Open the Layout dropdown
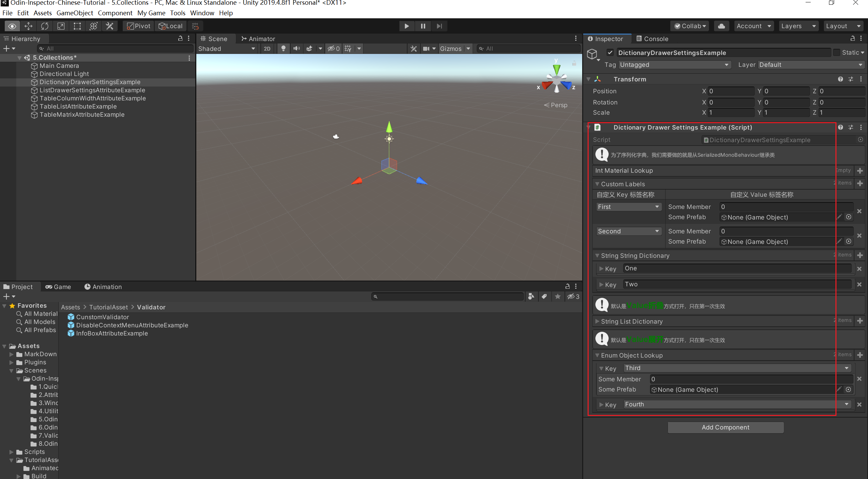 (x=844, y=26)
